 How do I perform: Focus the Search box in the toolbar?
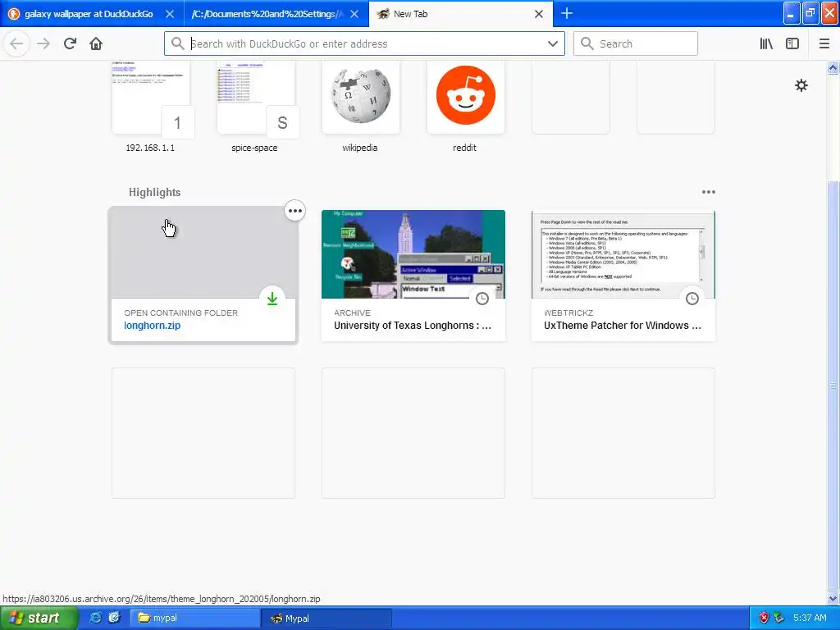tap(636, 44)
